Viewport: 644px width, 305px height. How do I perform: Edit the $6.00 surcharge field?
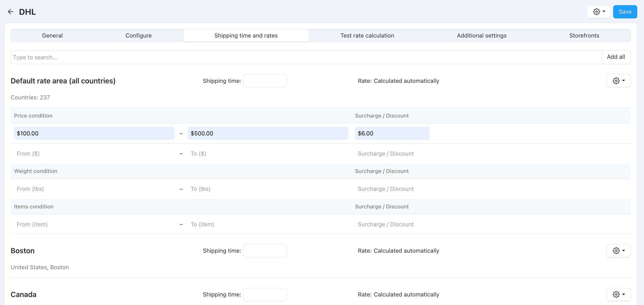click(392, 133)
